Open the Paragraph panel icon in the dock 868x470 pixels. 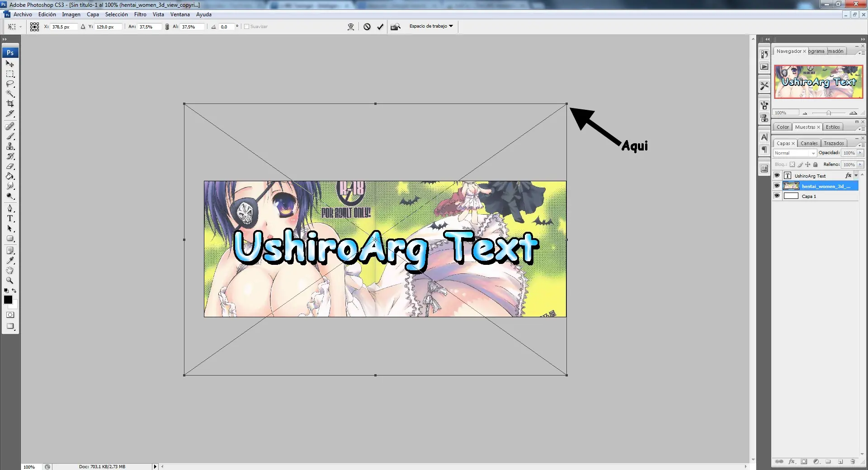tap(764, 150)
